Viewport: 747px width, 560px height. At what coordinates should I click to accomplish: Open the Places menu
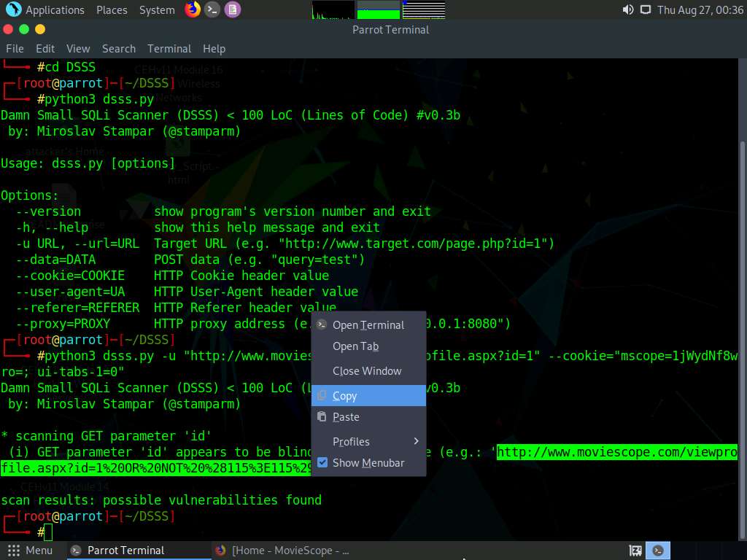point(112,9)
